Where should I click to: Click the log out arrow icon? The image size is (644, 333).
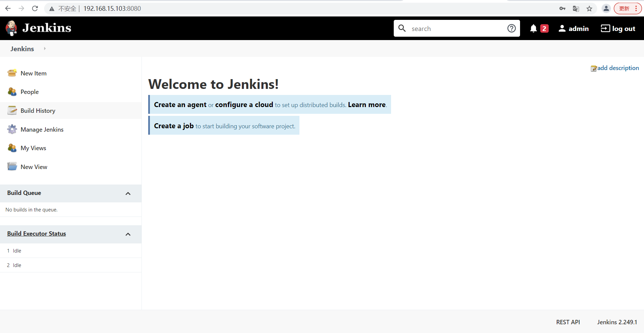point(605,28)
